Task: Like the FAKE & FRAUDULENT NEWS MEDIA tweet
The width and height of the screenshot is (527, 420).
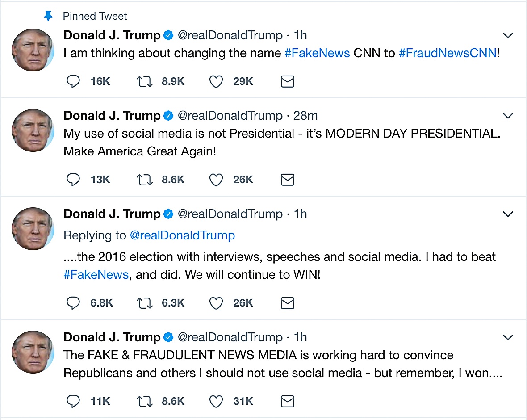Action: (x=216, y=401)
